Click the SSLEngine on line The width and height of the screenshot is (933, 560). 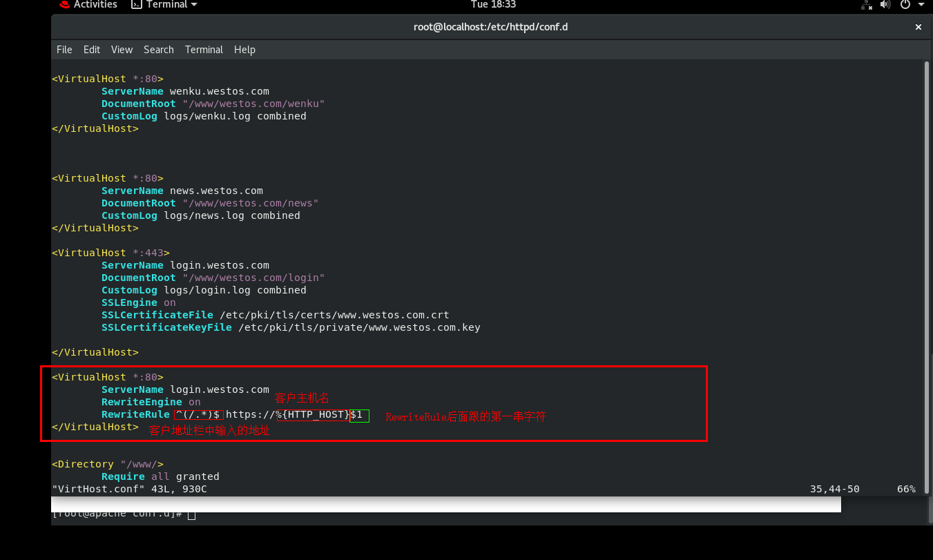[139, 302]
